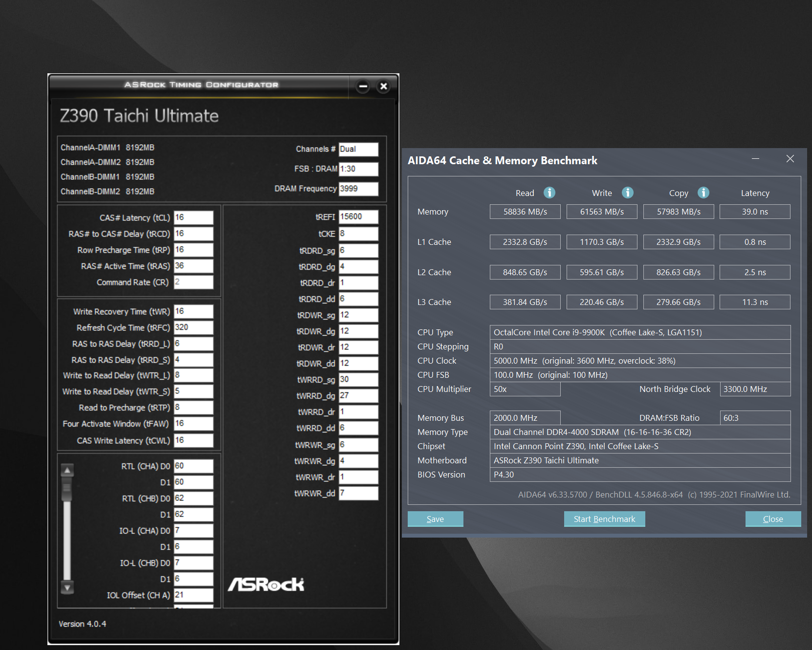Select the tRCD value field
812x650 pixels.
[x=194, y=234]
